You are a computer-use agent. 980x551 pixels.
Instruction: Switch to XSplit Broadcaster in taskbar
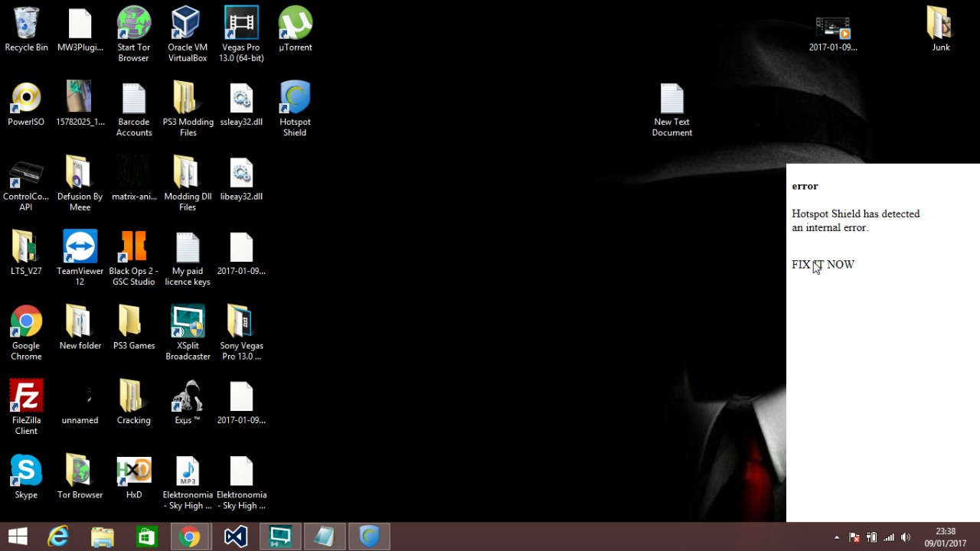coord(280,537)
